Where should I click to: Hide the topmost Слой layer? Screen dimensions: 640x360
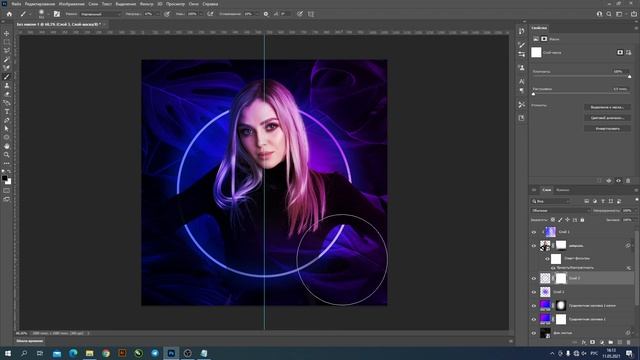533,232
